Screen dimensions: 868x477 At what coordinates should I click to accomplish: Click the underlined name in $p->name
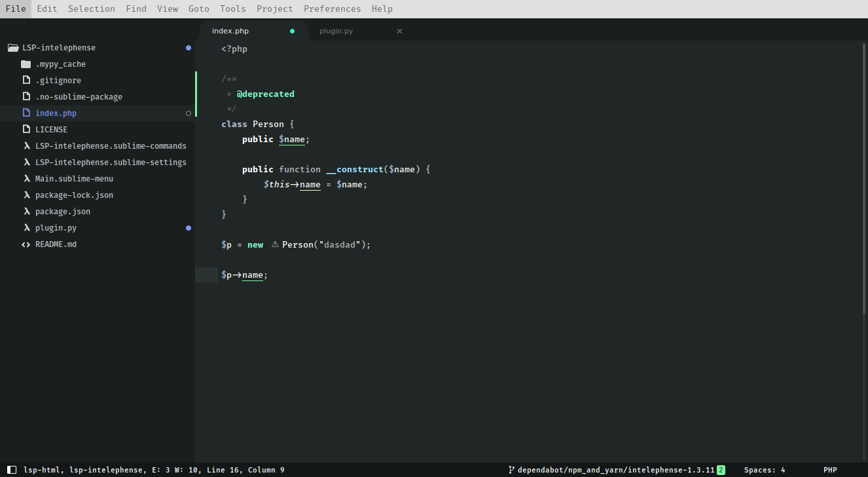click(253, 275)
